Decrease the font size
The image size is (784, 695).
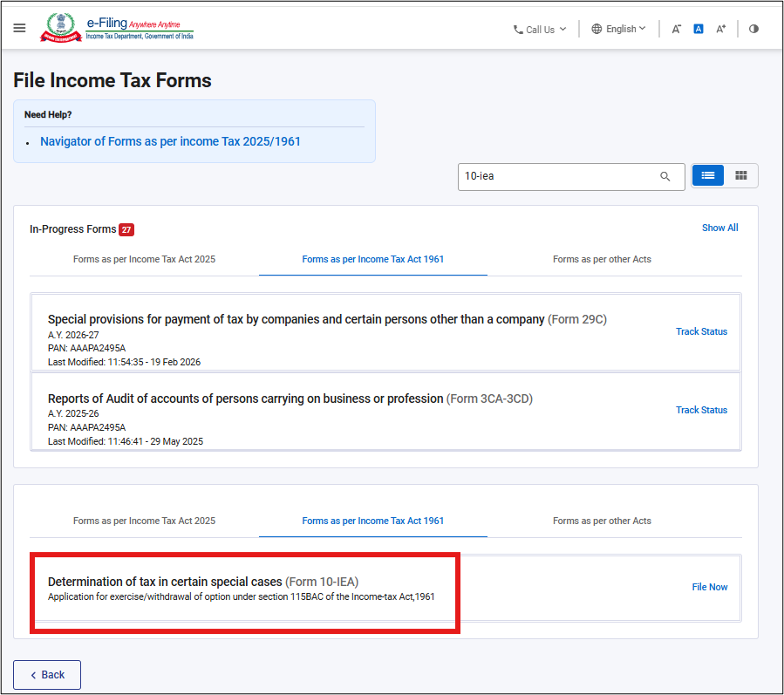point(676,29)
